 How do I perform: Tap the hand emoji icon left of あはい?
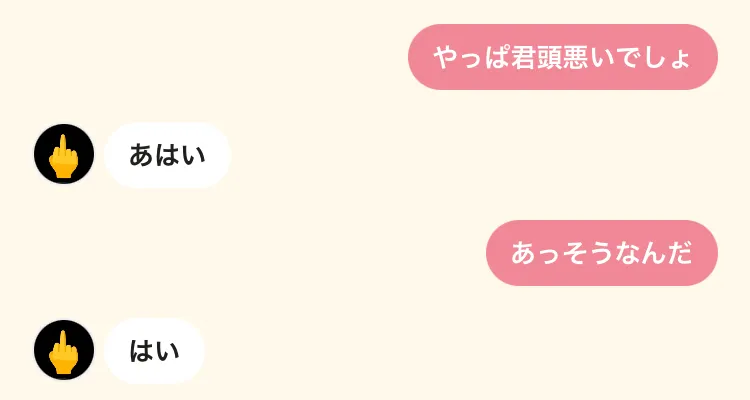pyautogui.click(x=64, y=156)
